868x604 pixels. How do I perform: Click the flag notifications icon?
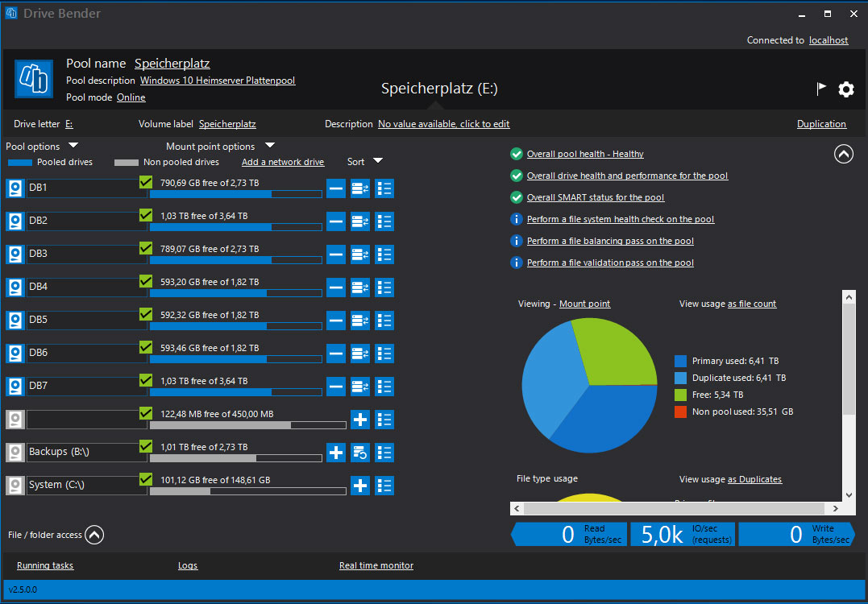point(821,89)
